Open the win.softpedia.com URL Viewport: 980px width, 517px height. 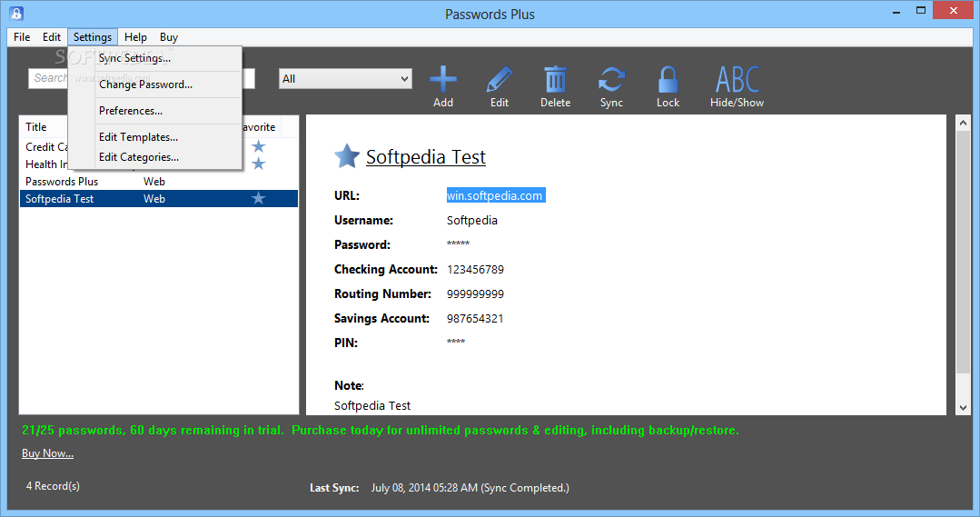pos(496,195)
